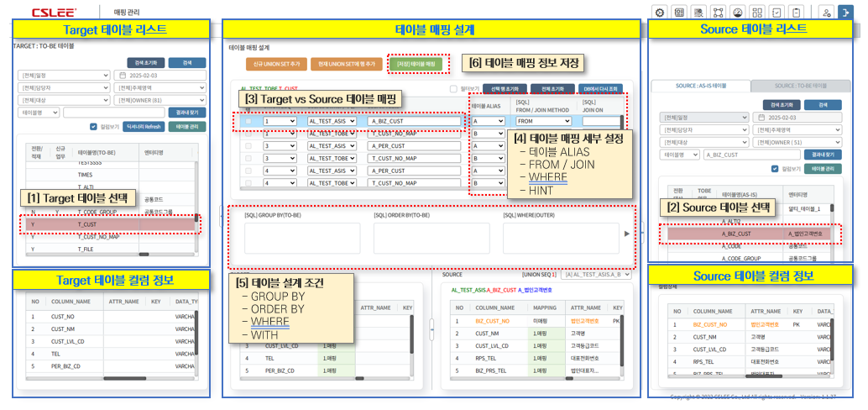Tick the checkbox on the A_BIZ_CUST mapping row

248,121
